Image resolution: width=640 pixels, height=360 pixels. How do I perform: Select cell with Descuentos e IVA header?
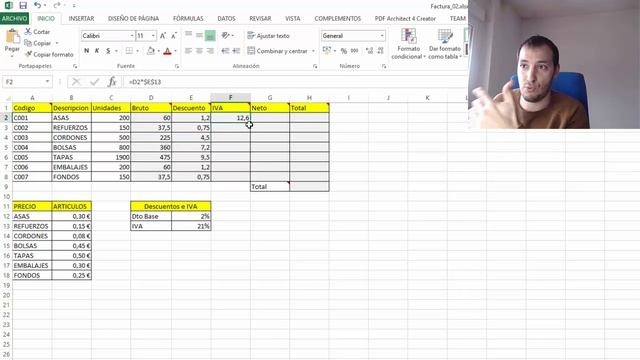coord(171,206)
